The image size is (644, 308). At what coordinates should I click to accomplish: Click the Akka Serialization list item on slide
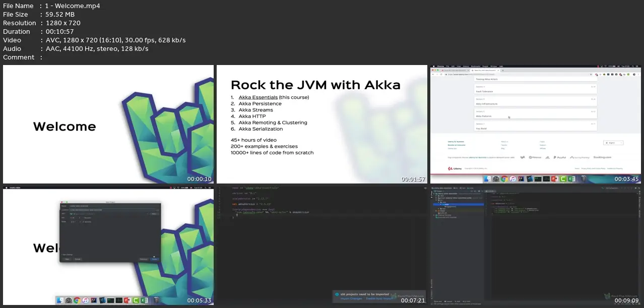(x=261, y=129)
